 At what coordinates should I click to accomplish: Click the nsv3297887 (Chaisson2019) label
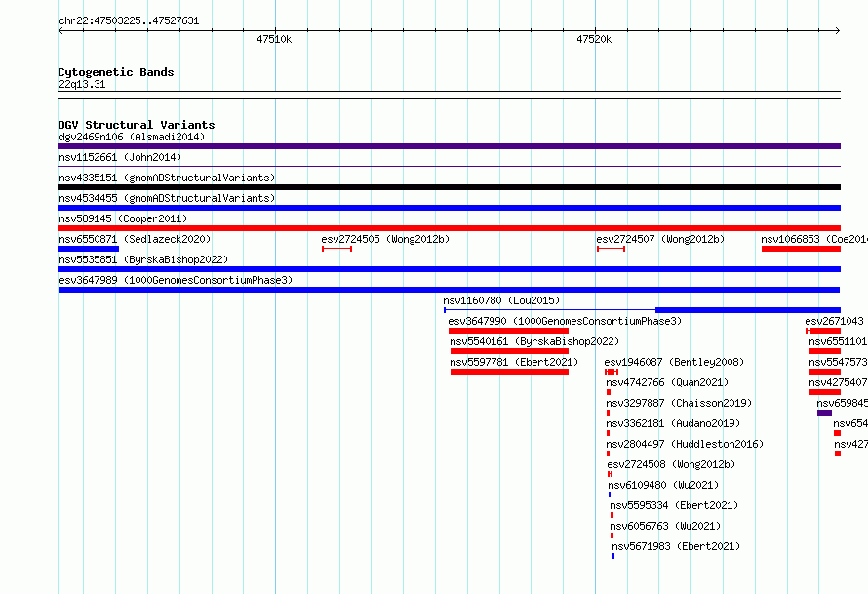point(679,403)
